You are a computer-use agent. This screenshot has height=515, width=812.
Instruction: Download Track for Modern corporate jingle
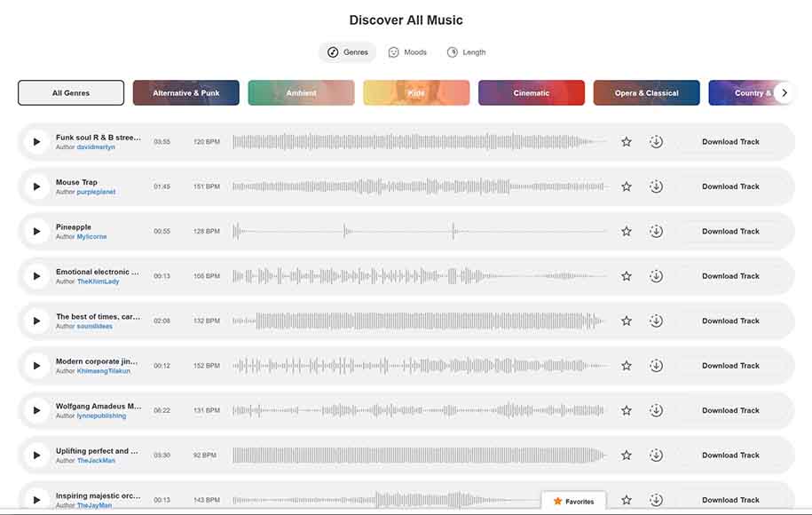(730, 366)
